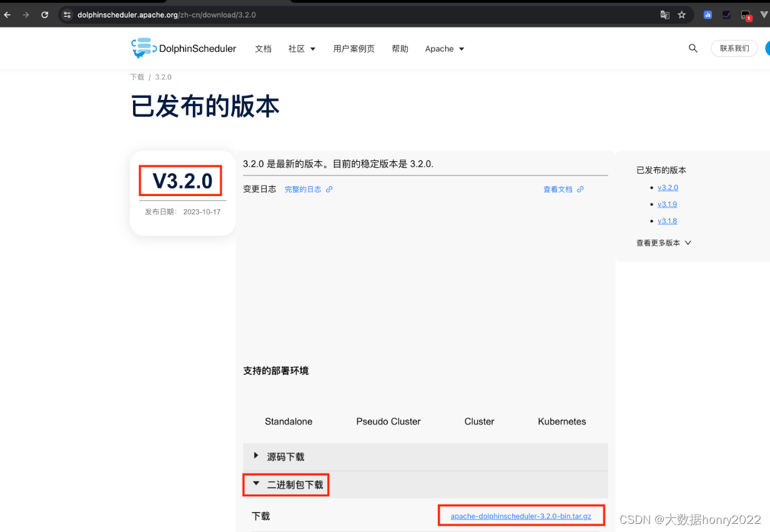Click the sidebar 已发布的版本 title
The width and height of the screenshot is (770, 532).
point(661,170)
